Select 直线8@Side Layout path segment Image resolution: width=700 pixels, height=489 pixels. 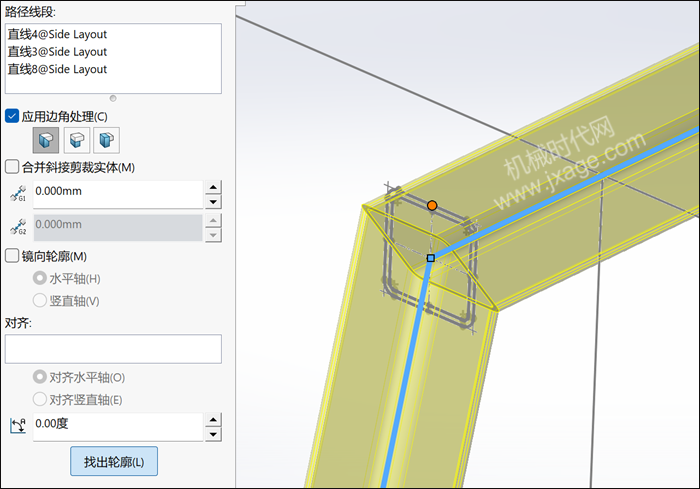(x=57, y=69)
